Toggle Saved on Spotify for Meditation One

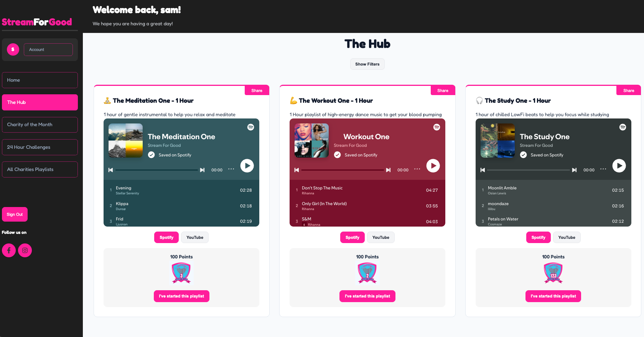tap(152, 155)
